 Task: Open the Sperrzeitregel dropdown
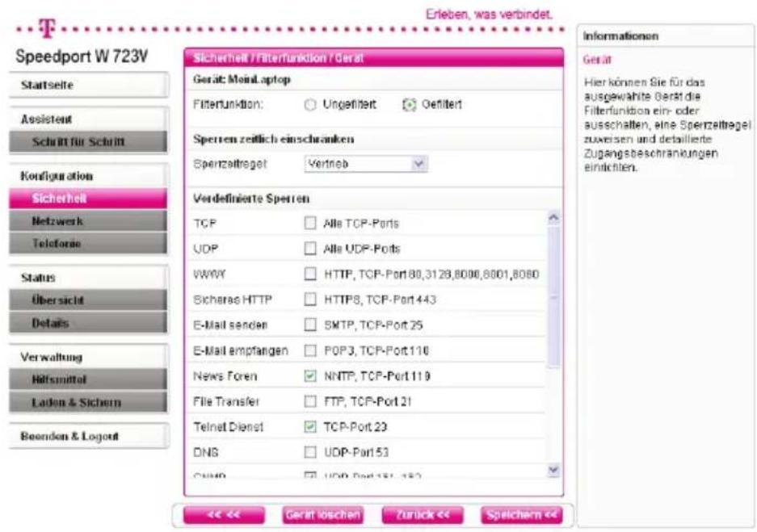(365, 164)
